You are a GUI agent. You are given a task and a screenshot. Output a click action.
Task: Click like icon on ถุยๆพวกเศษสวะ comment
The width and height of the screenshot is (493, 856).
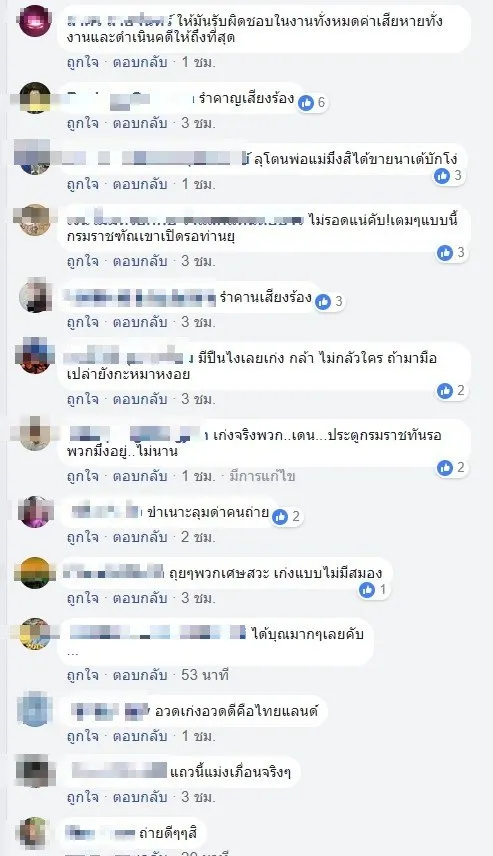point(367,590)
